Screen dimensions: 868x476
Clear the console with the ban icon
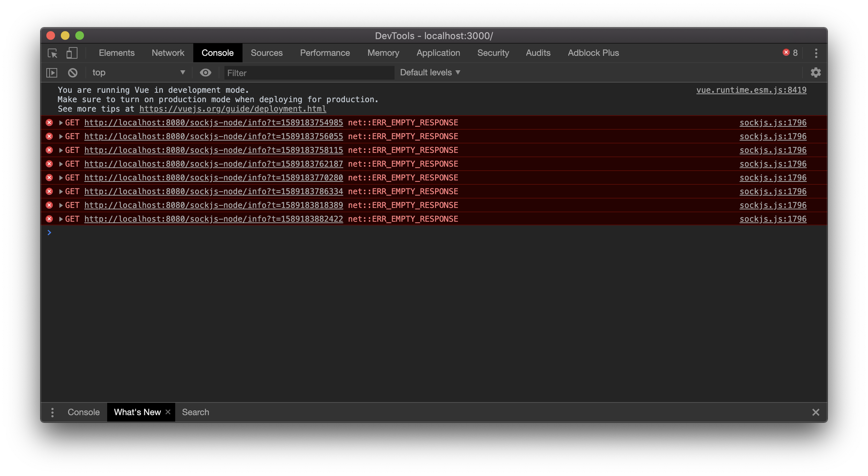click(73, 73)
